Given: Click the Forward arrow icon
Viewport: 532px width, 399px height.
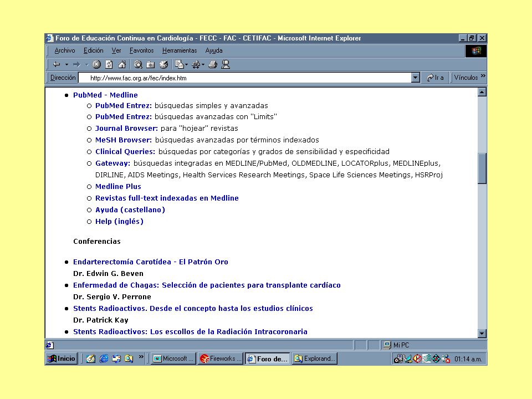Looking at the screenshot, I should click(76, 64).
